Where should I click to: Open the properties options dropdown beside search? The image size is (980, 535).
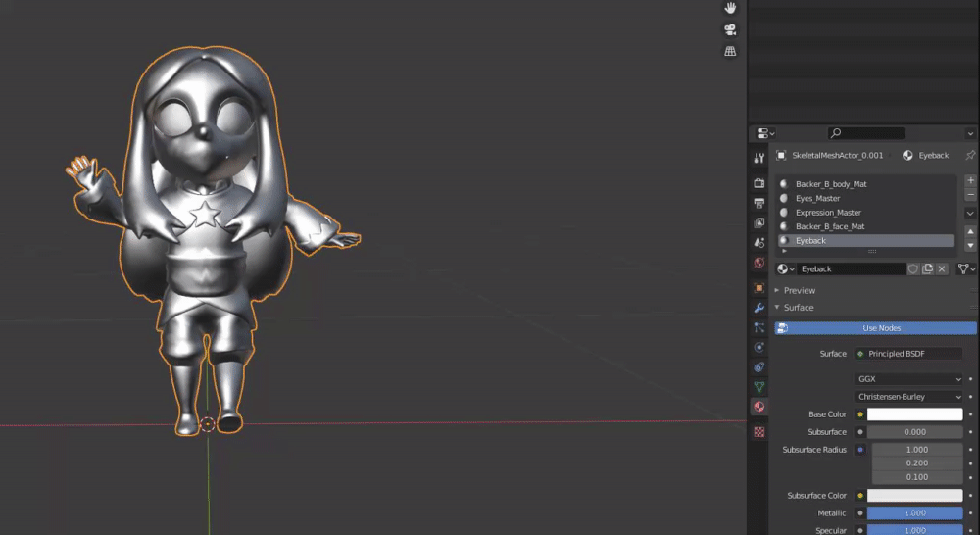pos(970,133)
